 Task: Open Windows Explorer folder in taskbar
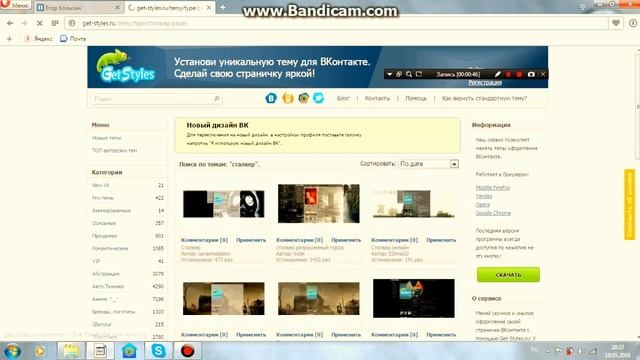(71, 351)
